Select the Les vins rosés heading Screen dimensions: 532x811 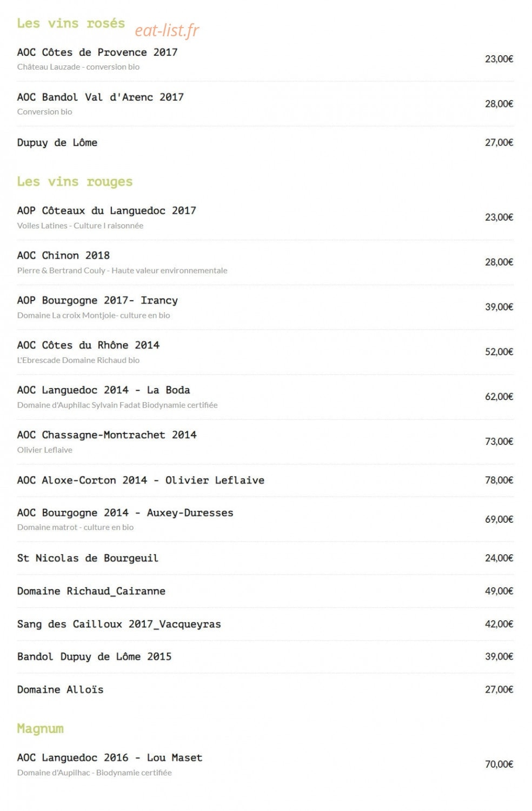[71, 23]
